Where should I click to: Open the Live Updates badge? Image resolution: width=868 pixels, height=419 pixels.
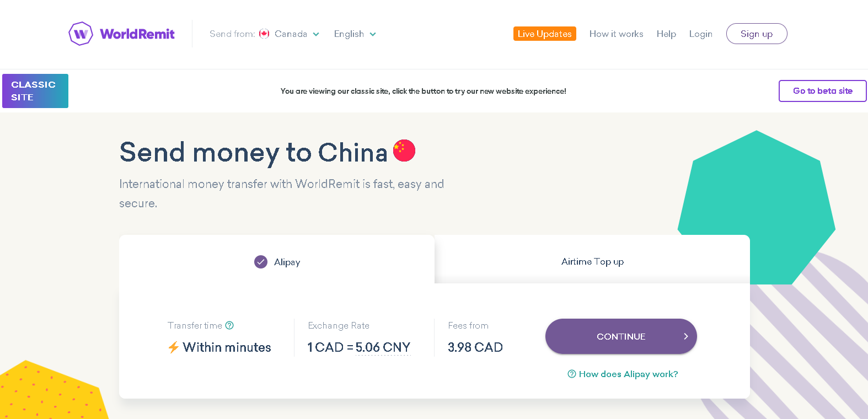pyautogui.click(x=544, y=34)
